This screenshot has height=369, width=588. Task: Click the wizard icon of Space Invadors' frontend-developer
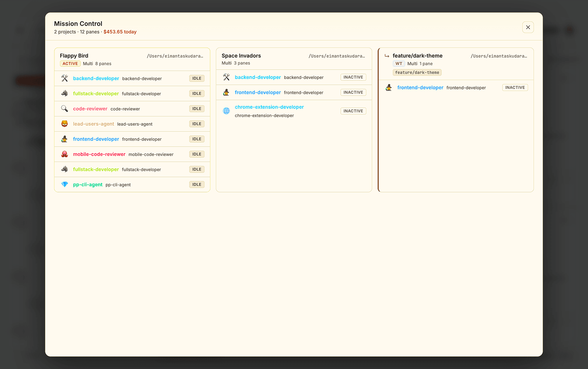click(226, 92)
